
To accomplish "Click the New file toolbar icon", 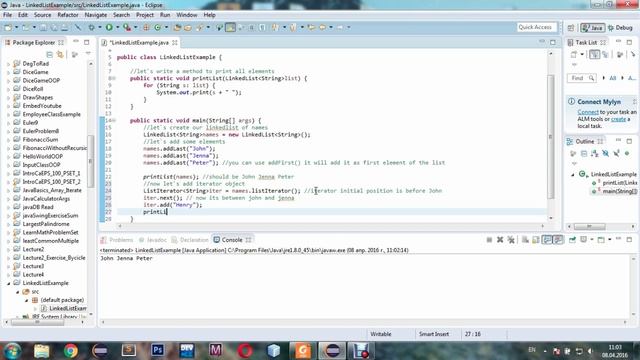I will click(x=8, y=27).
